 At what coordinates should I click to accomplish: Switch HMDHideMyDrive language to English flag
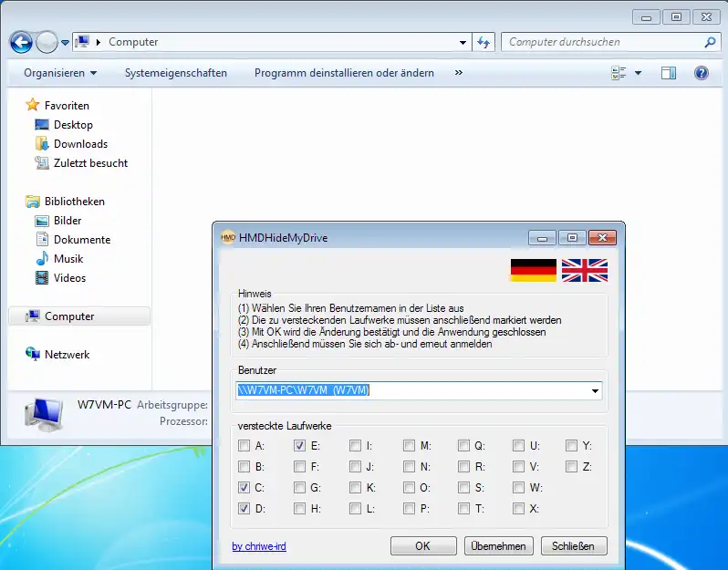coord(585,270)
